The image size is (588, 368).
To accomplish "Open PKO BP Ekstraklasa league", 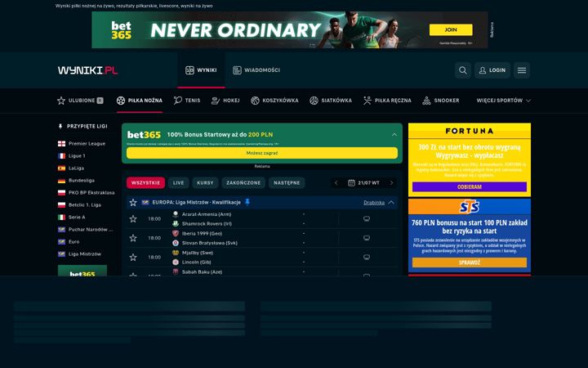I will point(87,193).
